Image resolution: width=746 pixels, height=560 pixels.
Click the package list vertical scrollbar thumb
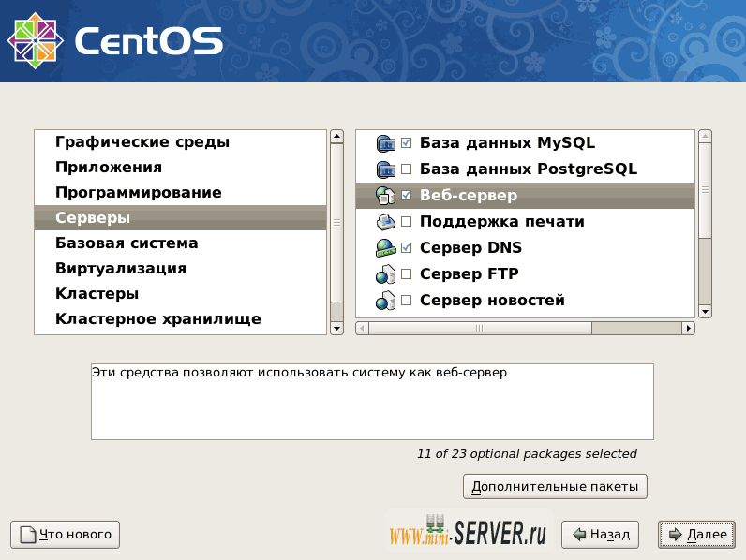705,190
